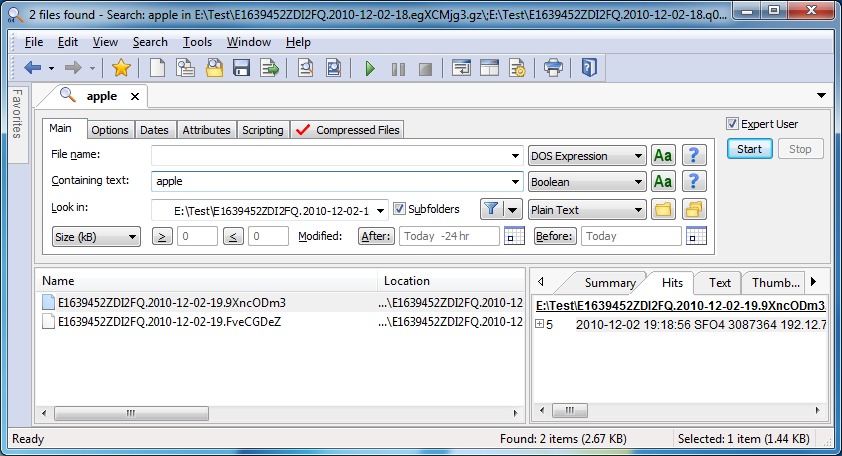The width and height of the screenshot is (842, 456).
Task: Open saved search folder icon
Action: tap(214, 68)
